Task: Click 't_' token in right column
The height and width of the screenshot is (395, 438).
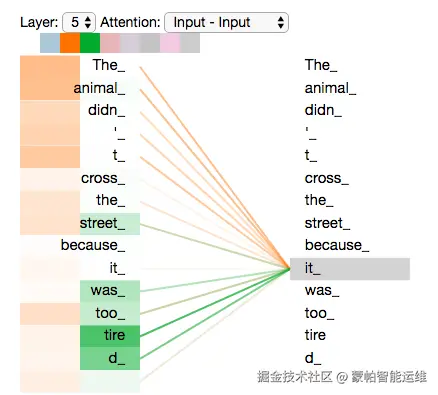Action: 311,155
